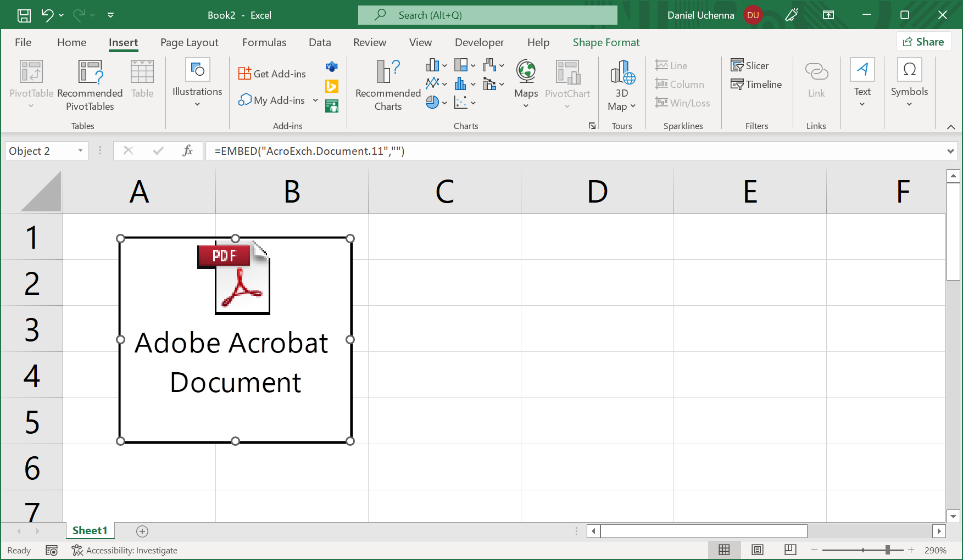Zoom in using the zoom slider plus control
963x560 pixels.
pos(911,550)
